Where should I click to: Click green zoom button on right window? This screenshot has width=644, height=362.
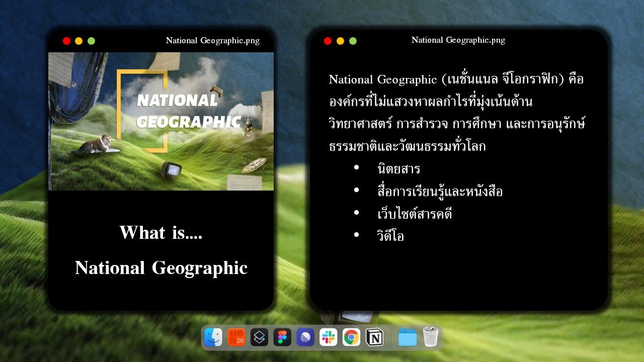[353, 41]
